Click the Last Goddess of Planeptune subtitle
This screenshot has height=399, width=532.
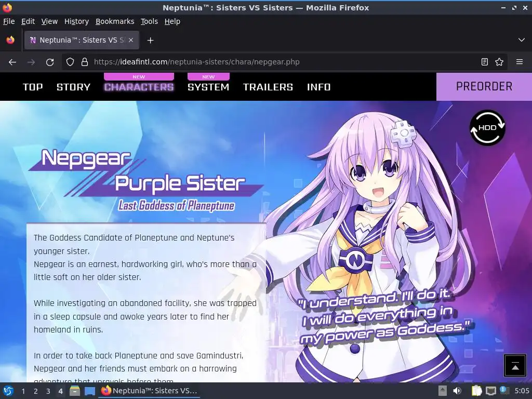(177, 206)
